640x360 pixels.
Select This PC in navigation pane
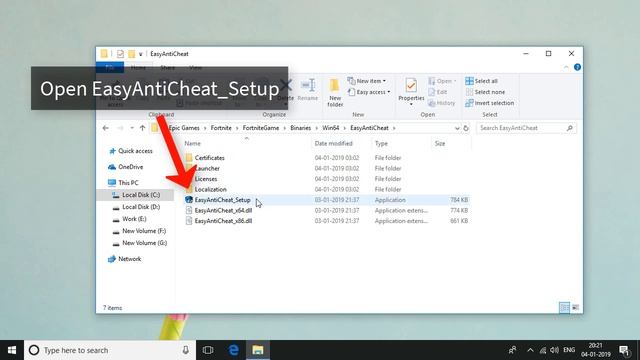coord(123,183)
